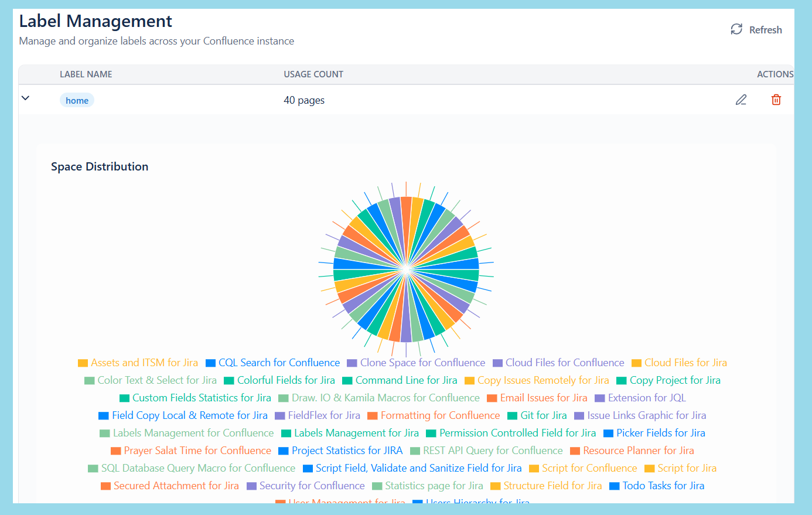Click the home label tag
Viewport: 812px width, 515px height.
coord(77,100)
